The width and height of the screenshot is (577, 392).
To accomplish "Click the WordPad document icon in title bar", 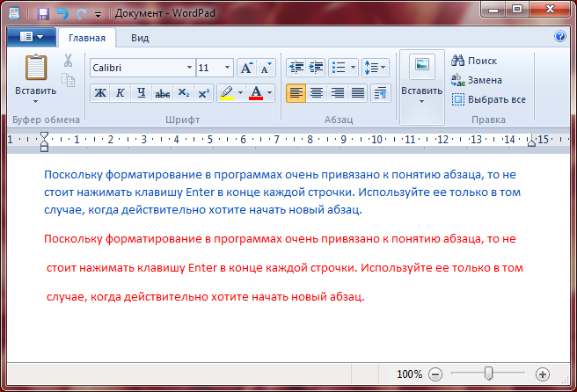I will pos(14,13).
